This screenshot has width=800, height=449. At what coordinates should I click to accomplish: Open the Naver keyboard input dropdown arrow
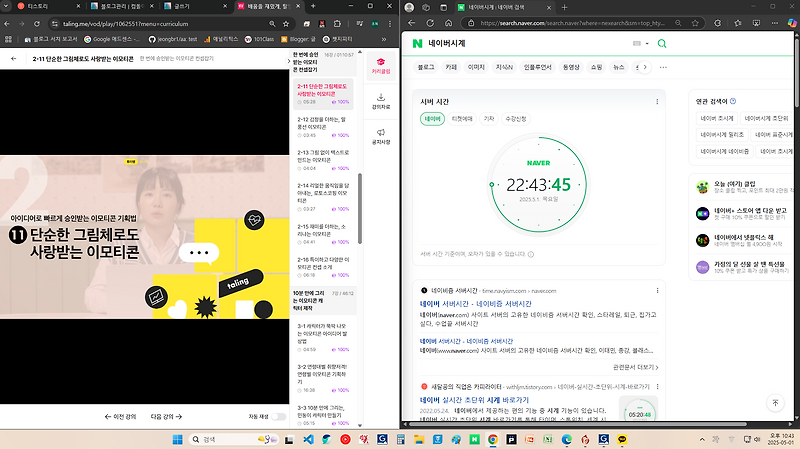pos(647,44)
